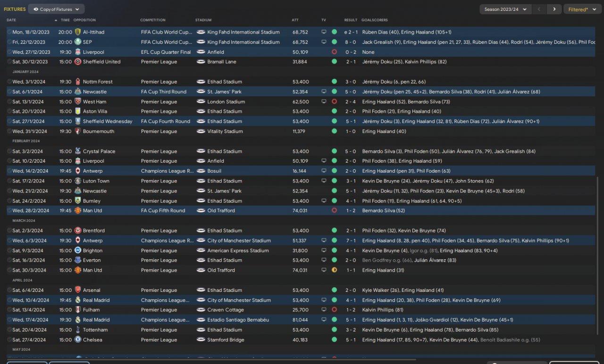Sort fixtures by the Competition column header
This screenshot has height=364, width=604.
[153, 20]
